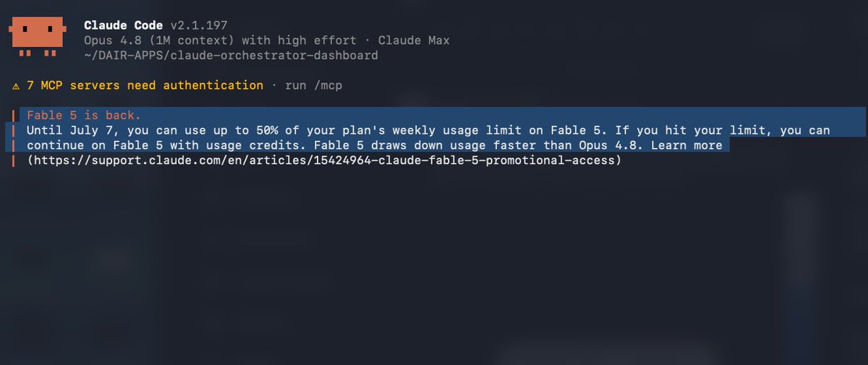868x365 pixels.
Task: Open the support.claude.com promotional access URL
Action: pyautogui.click(x=324, y=160)
